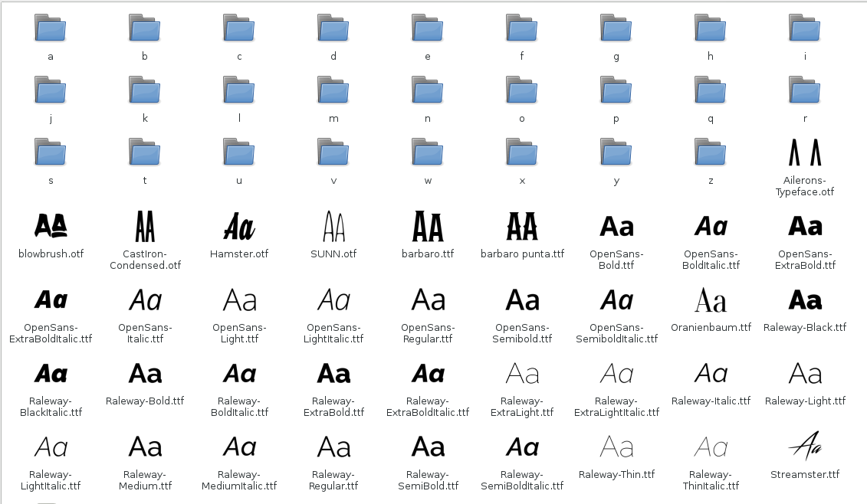Select Raleway-Bold.ttf font icon
The height and width of the screenshot is (504, 867).
[x=145, y=374]
